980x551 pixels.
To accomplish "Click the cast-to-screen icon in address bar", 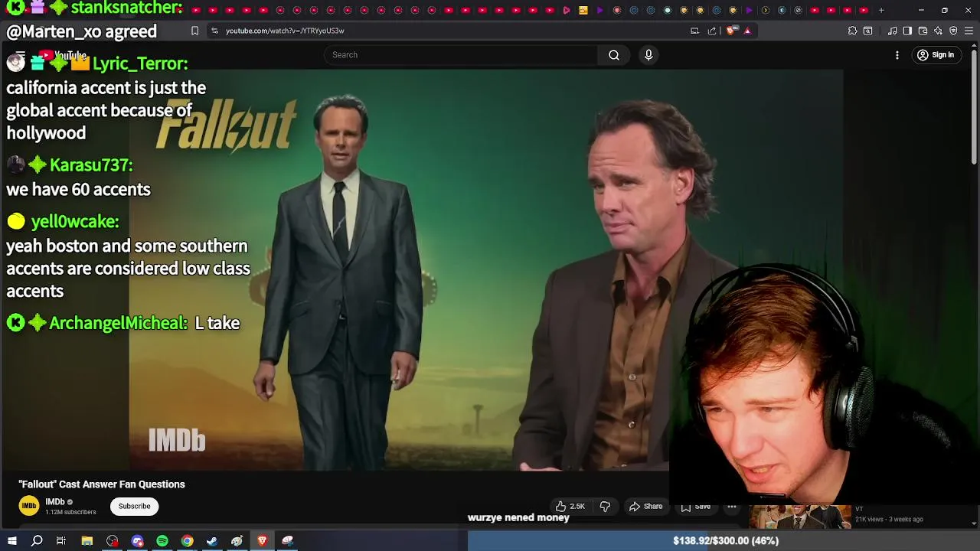I will coord(694,31).
